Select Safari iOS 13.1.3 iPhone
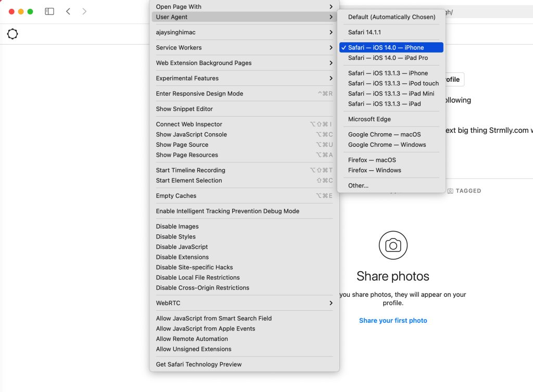Image resolution: width=533 pixels, height=392 pixels. 391,73
